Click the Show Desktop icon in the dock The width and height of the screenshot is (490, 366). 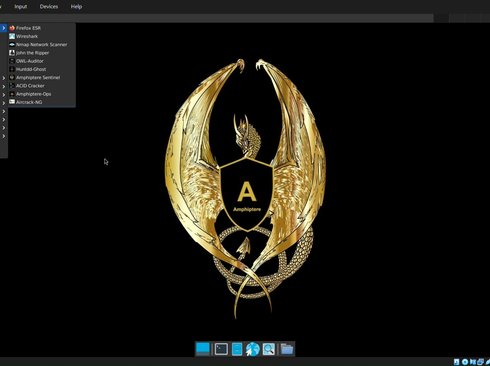coord(203,349)
